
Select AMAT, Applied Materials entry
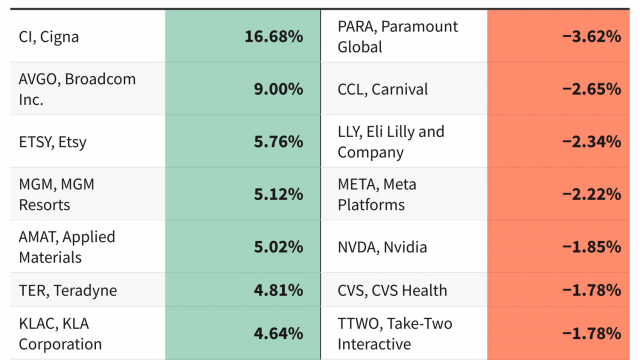67,247
